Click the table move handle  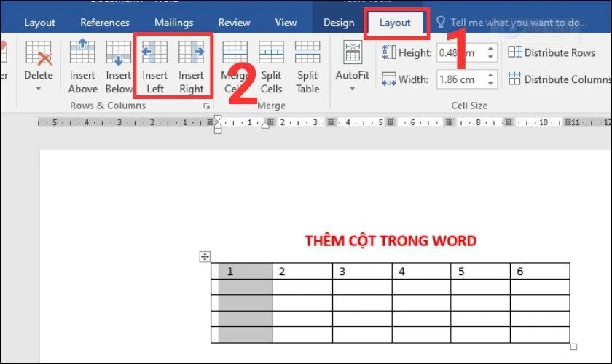[205, 257]
